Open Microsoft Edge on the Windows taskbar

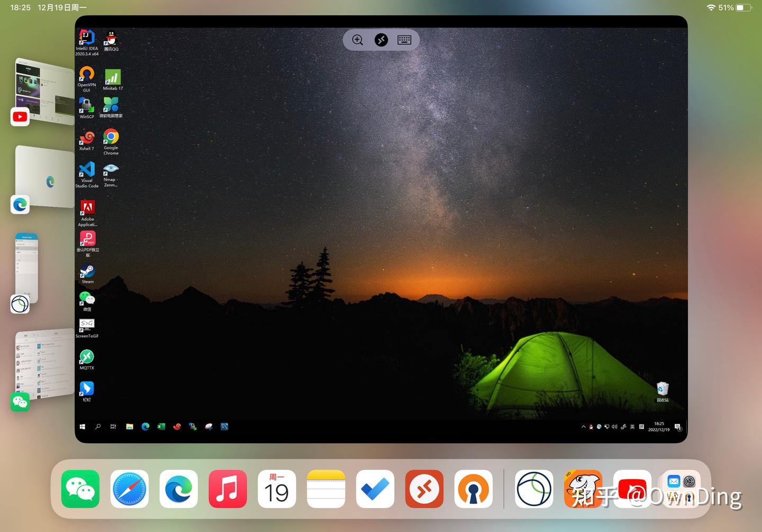pos(146,427)
